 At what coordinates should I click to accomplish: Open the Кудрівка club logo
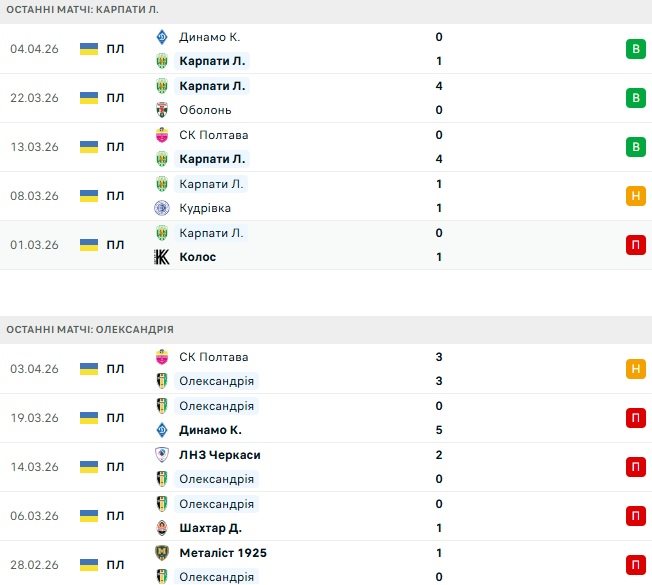[162, 208]
